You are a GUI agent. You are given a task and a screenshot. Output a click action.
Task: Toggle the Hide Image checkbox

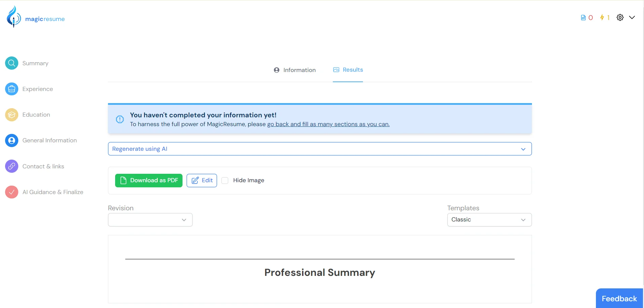(x=225, y=181)
